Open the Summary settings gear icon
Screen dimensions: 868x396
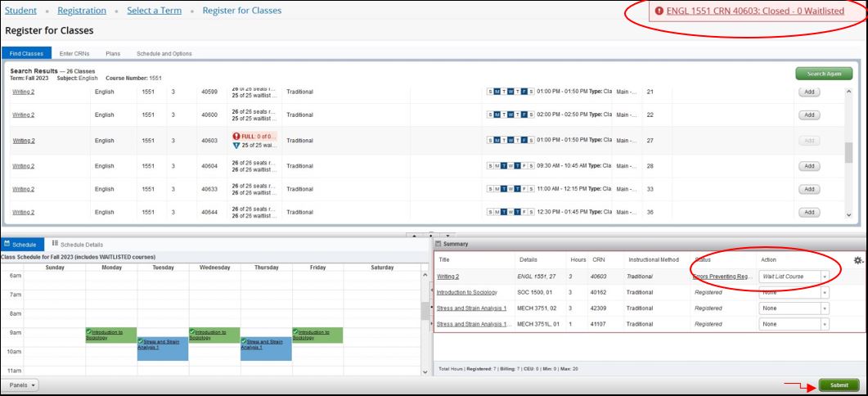[x=857, y=260]
